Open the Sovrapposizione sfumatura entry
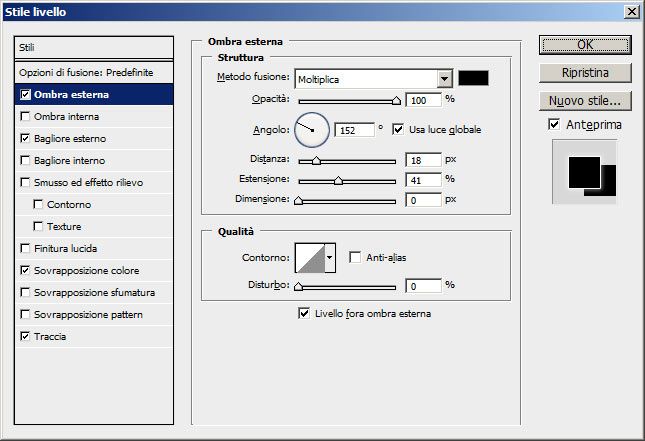 pyautogui.click(x=94, y=292)
